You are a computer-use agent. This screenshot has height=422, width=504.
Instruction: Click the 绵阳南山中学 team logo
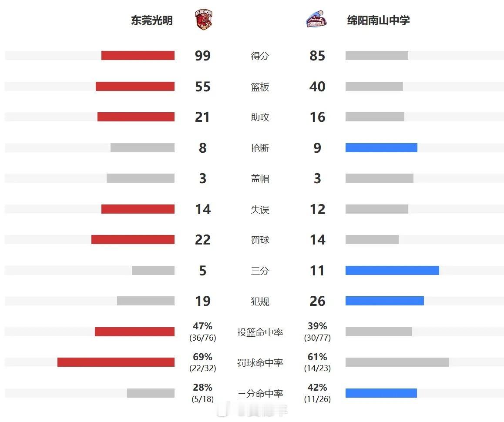[x=316, y=19]
